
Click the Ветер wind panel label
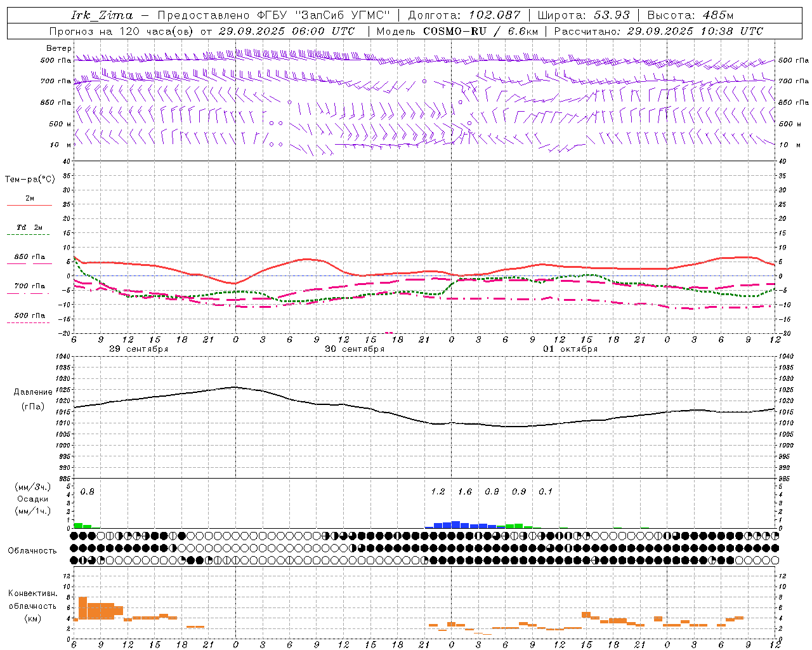tap(58, 48)
